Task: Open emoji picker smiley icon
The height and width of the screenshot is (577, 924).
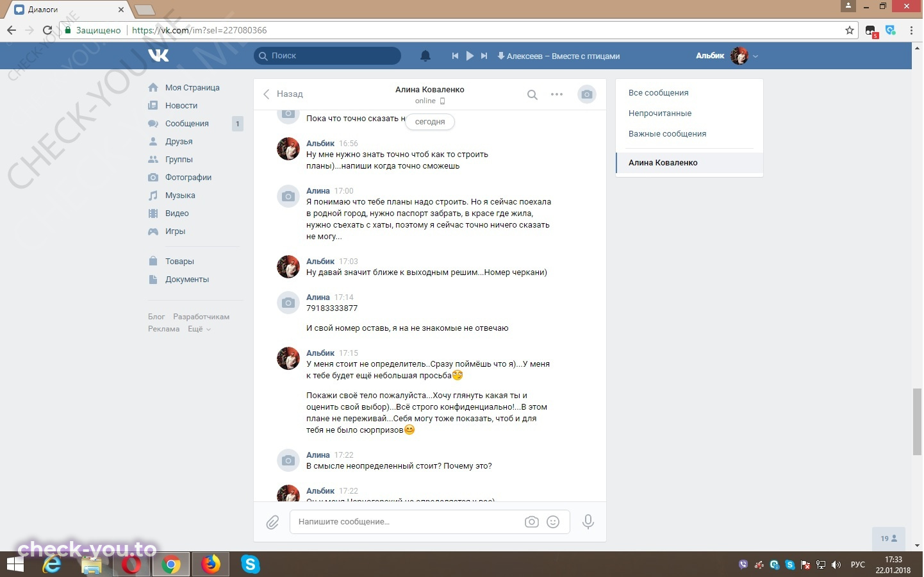Action: [x=553, y=522]
